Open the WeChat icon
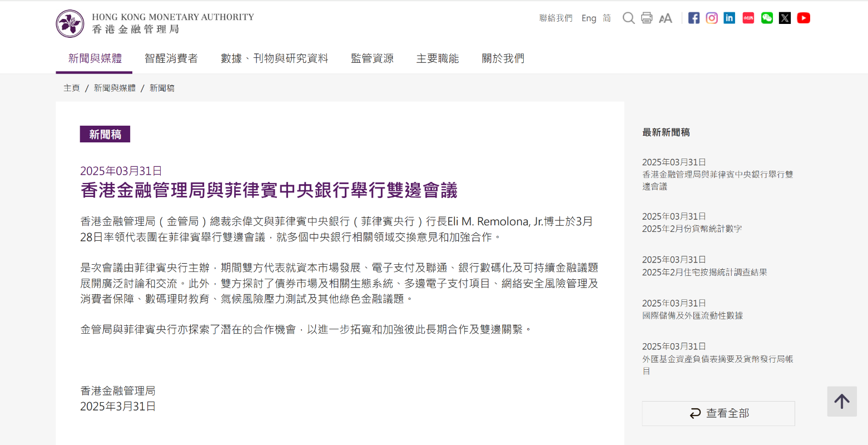 click(767, 18)
